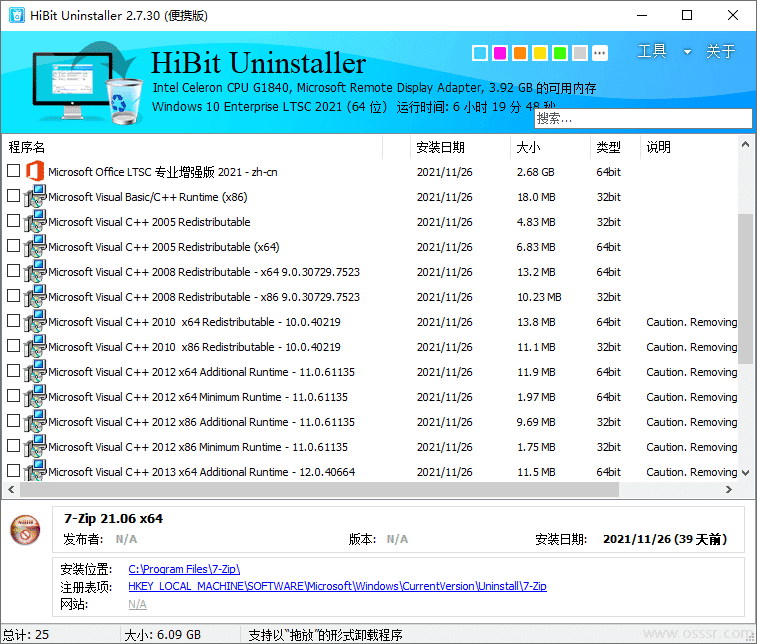This screenshot has width=757, height=644.
Task: Open install location C:\Program Files\7-Zip\ link
Action: tap(184, 569)
